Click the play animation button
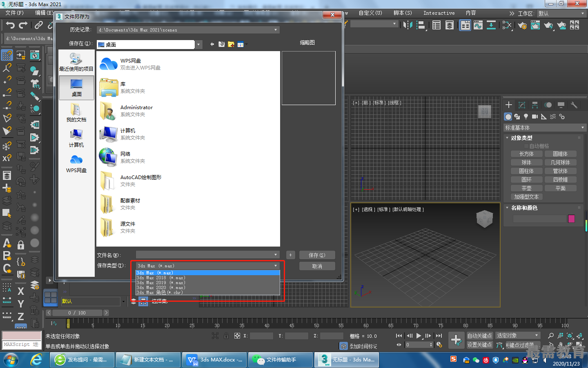Image resolution: width=588 pixels, height=368 pixels. 419,336
